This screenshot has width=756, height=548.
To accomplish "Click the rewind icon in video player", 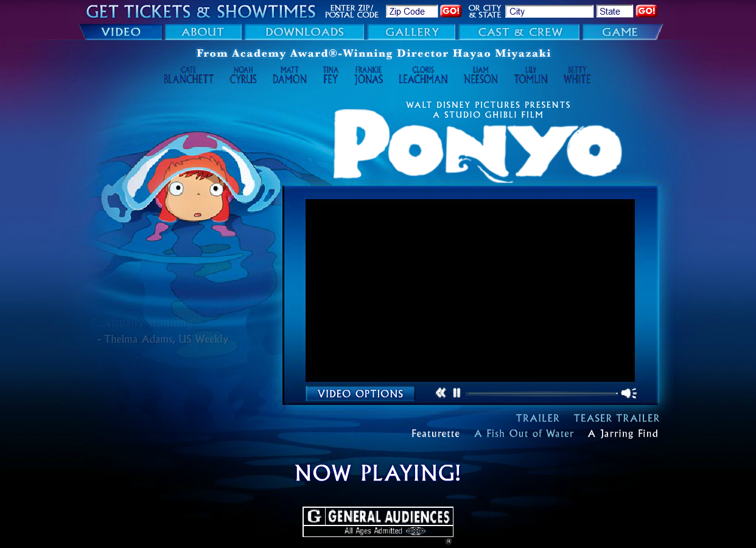I will (441, 393).
